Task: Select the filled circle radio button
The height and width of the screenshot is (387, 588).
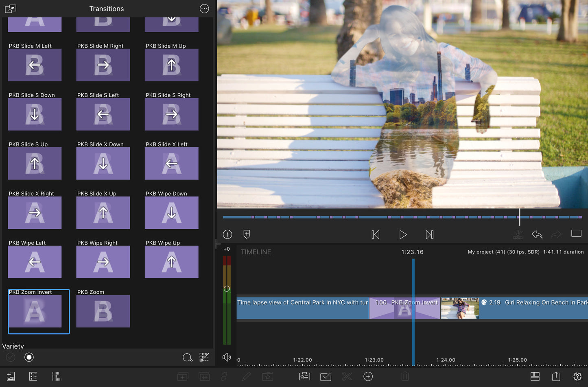Action: (29, 357)
